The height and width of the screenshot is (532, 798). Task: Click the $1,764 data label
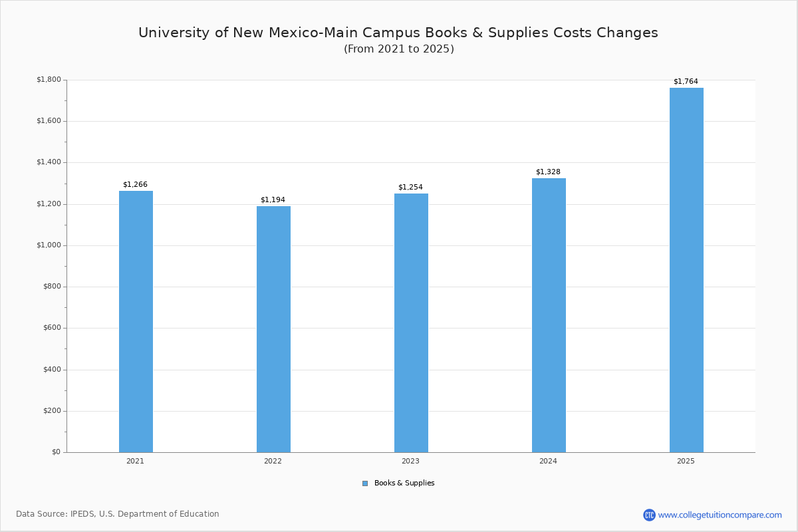pos(686,82)
